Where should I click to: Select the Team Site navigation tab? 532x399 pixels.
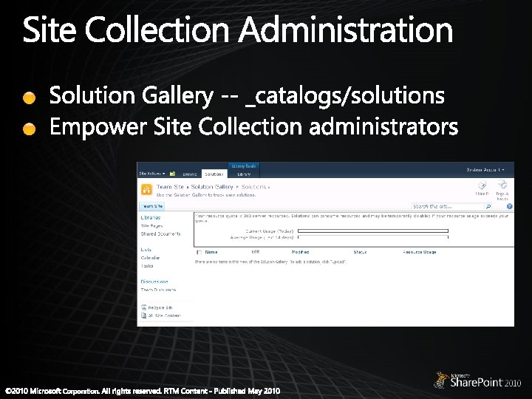pyautogui.click(x=151, y=206)
